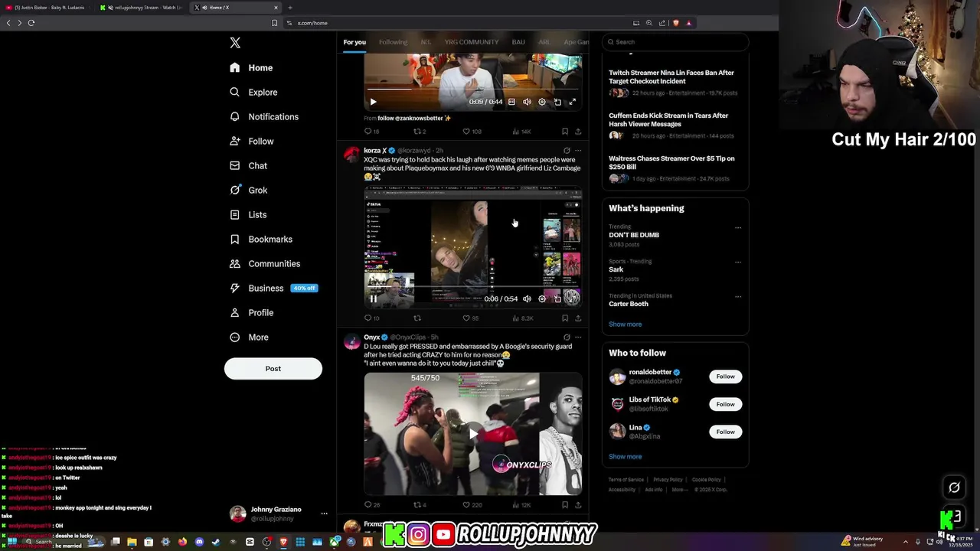Viewport: 980px width, 551px height.
Task: Open options for the Carter Booth trend
Action: pyautogui.click(x=738, y=296)
